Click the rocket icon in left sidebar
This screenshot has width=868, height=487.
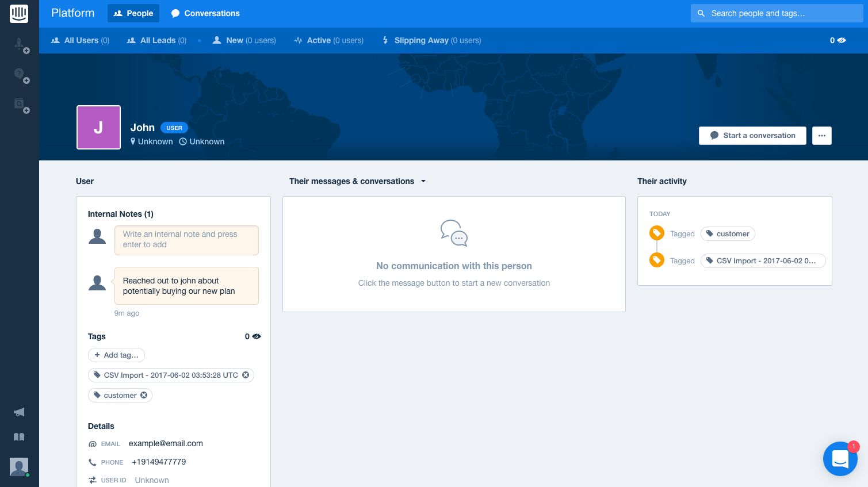point(20,44)
